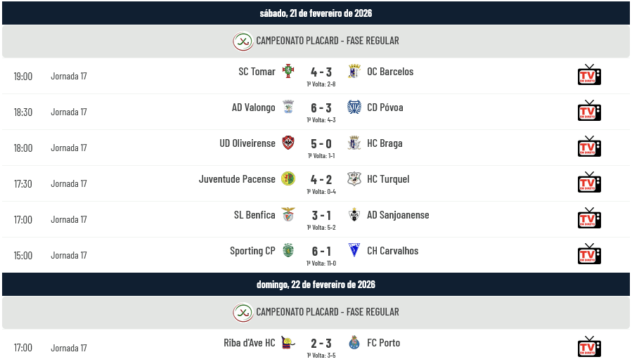Click the SL Benfica club crest
Screen dimensions: 632x364
coord(288,215)
